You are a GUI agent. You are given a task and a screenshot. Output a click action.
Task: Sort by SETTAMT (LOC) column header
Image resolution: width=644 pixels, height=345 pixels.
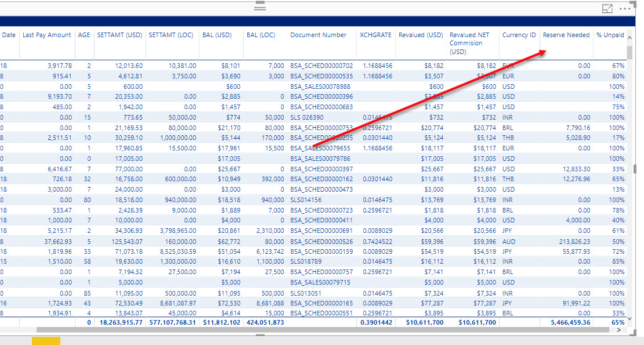(171, 35)
